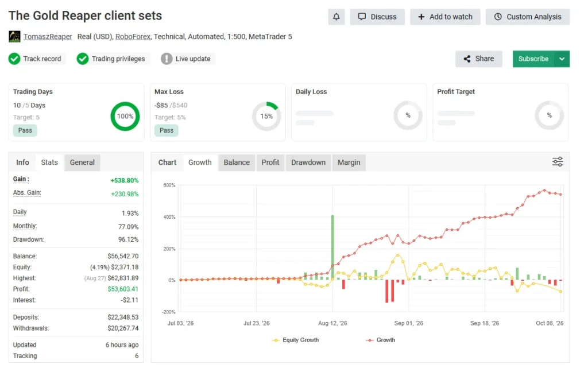Click the Gain value +538.80%
Screen dimensions: 588x368
tap(125, 181)
